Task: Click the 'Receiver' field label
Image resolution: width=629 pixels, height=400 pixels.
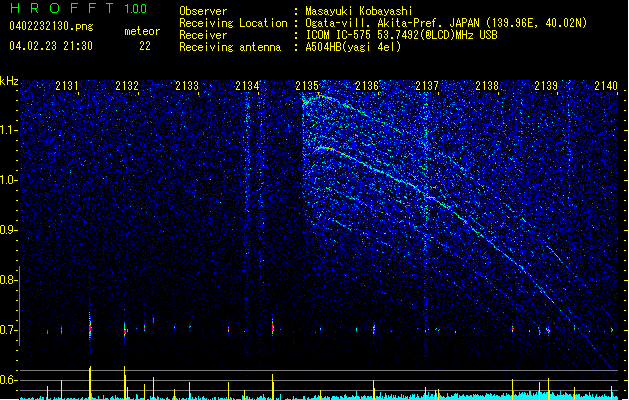Action: coord(203,35)
